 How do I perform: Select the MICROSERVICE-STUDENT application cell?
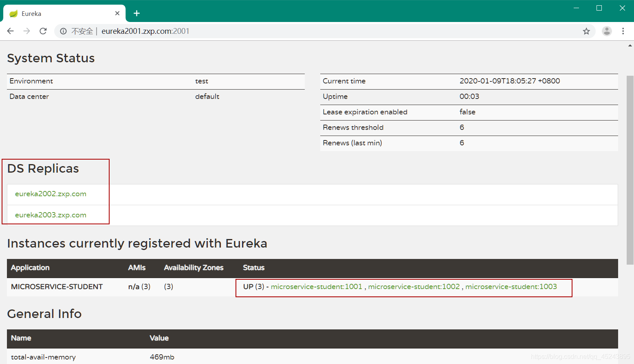point(57,287)
